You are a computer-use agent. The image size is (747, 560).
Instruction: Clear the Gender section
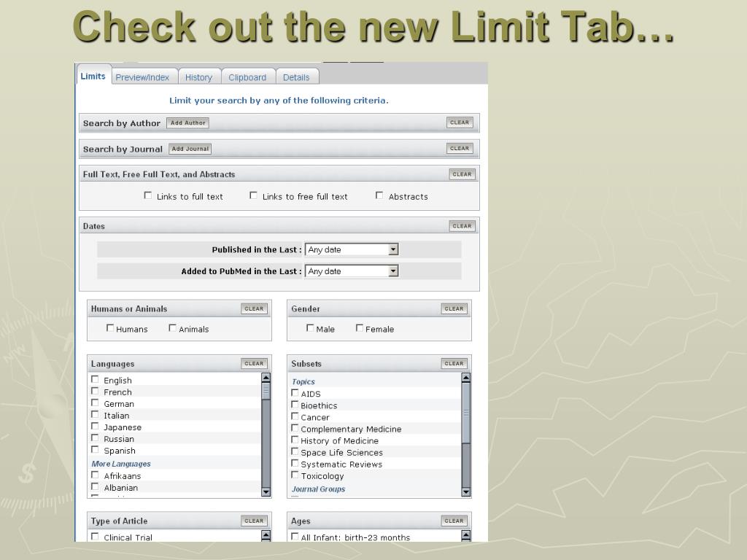(454, 308)
